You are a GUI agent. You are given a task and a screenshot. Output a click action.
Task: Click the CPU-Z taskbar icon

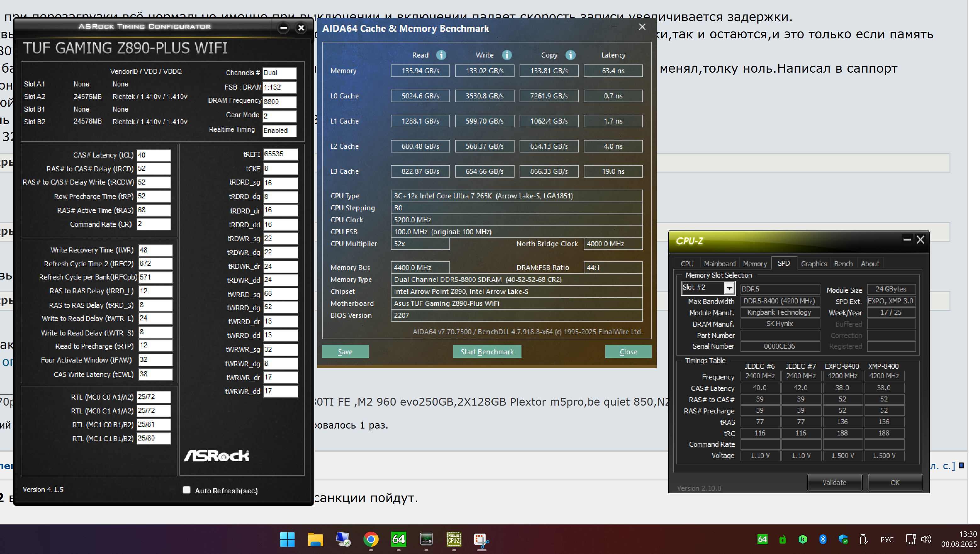[x=454, y=539]
